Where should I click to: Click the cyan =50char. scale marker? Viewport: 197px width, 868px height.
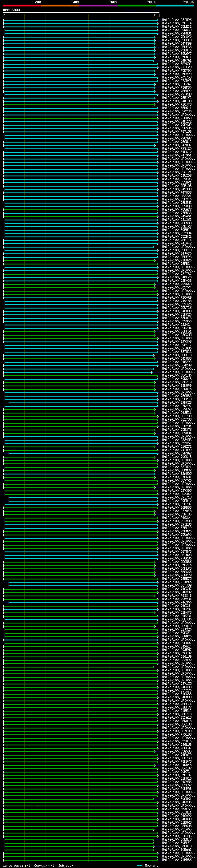tap(140, 866)
